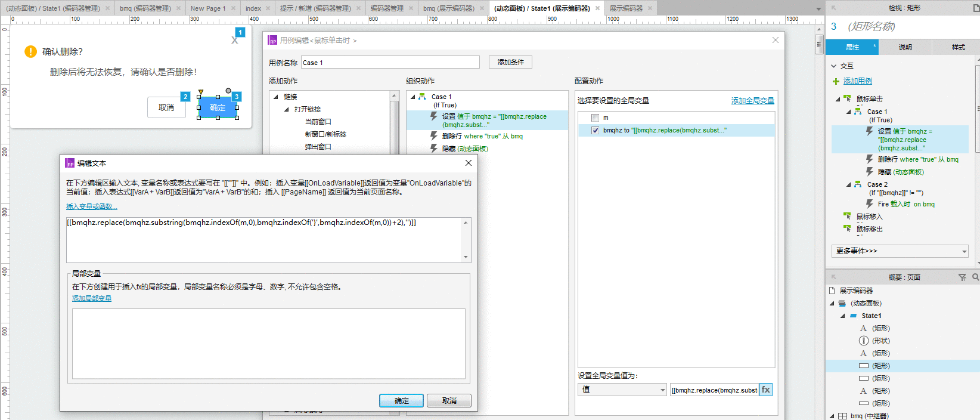Screen dimensions: 980x420
Task: Click the fx button beside the variable value
Action: click(766, 390)
